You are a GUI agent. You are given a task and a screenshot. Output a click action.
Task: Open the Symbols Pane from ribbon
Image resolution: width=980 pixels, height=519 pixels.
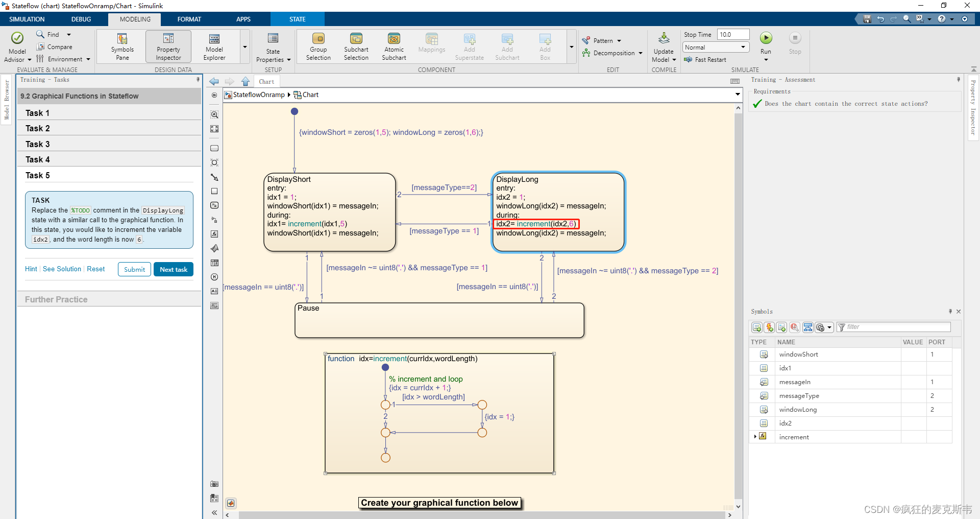(x=122, y=46)
